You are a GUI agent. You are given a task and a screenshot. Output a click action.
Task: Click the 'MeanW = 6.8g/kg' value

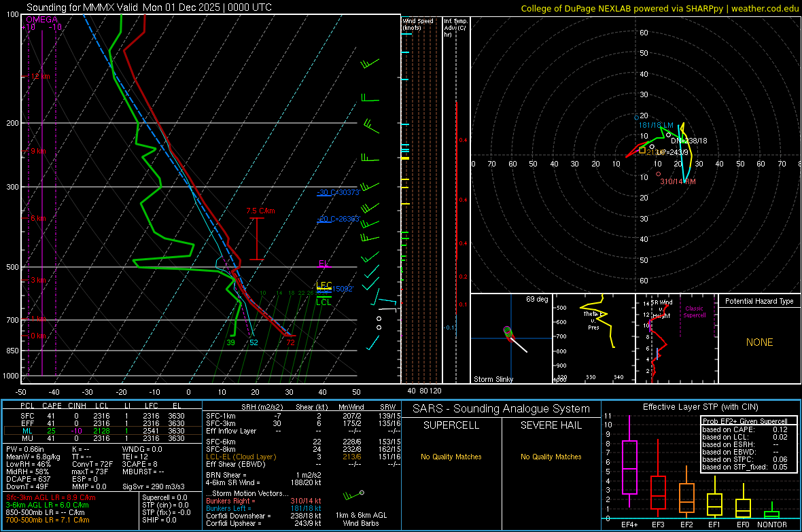click(x=33, y=457)
